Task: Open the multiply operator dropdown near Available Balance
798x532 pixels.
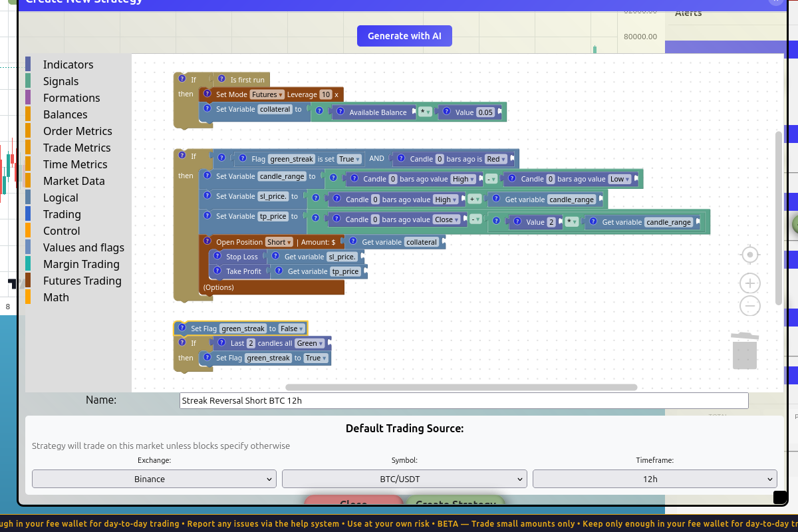Action: click(x=425, y=112)
